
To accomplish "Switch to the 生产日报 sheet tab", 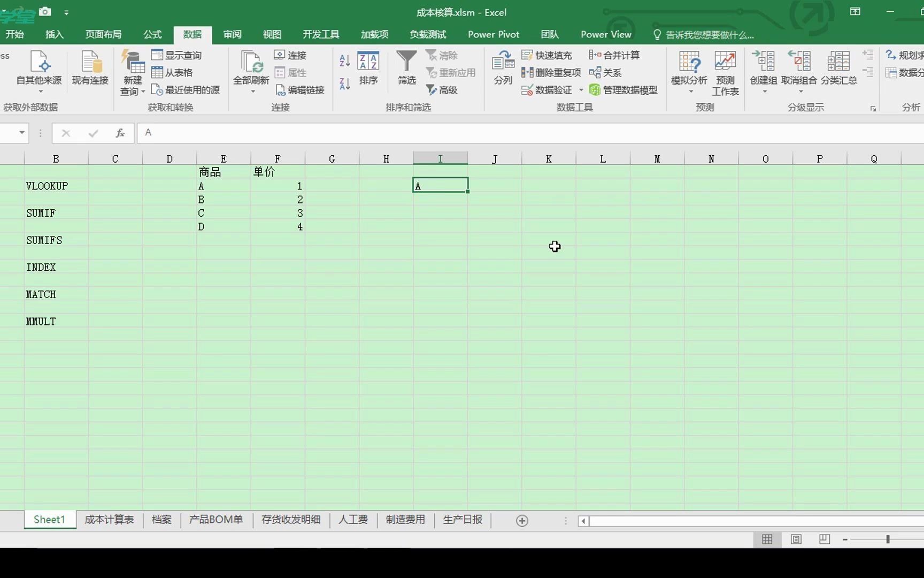I will click(463, 520).
